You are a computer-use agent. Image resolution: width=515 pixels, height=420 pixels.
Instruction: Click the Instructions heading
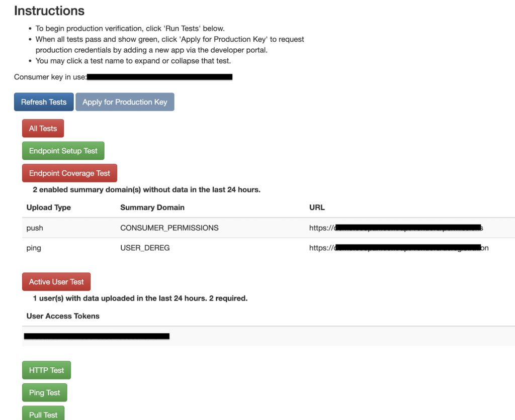pos(49,11)
